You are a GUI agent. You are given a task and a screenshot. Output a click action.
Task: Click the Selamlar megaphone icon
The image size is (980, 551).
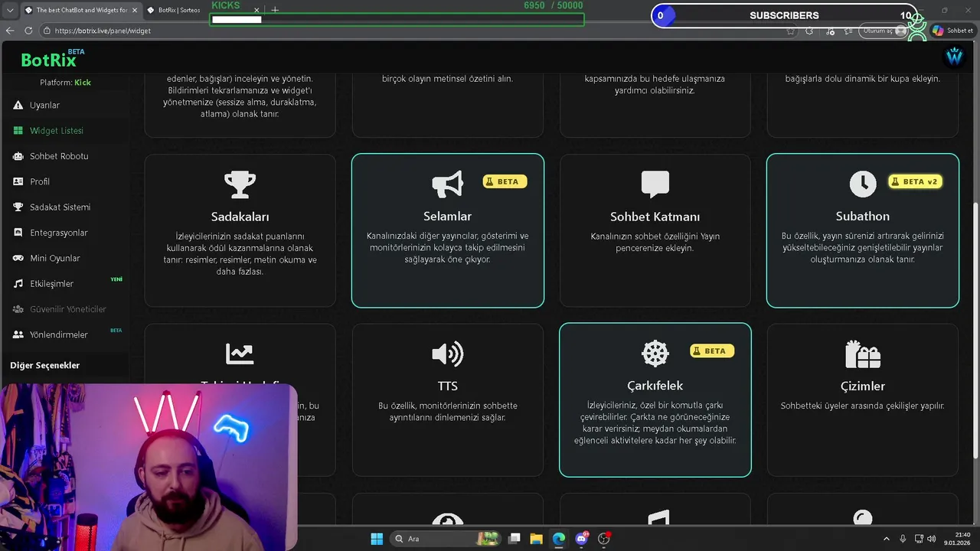[447, 184]
